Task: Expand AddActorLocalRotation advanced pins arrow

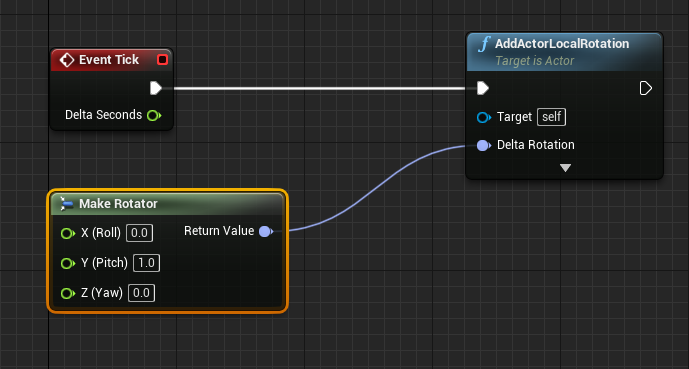Action: point(565,168)
